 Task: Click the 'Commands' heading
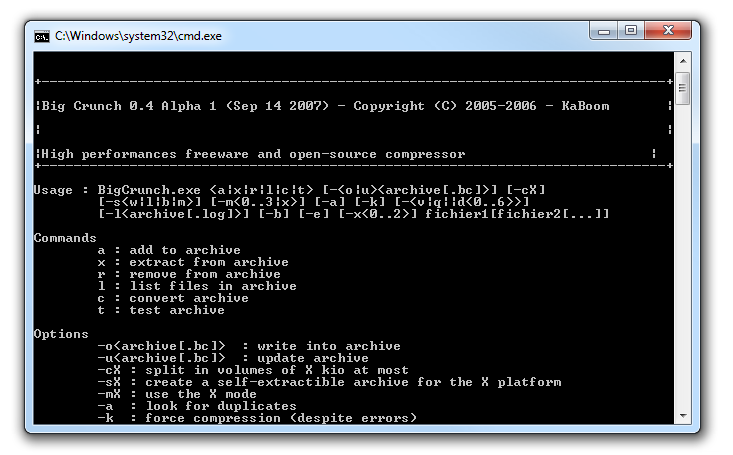point(65,238)
